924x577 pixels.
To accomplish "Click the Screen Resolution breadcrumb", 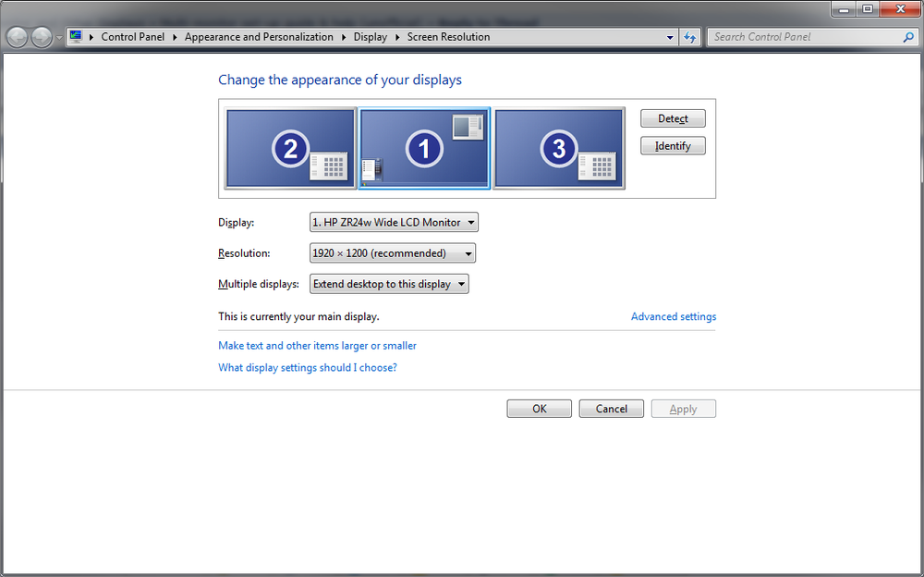I will pyautogui.click(x=448, y=37).
